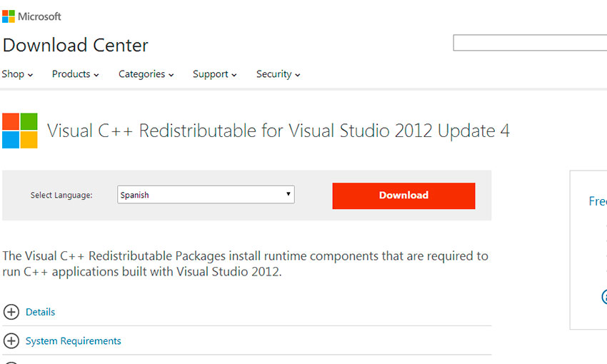Open the Security menu

(278, 74)
